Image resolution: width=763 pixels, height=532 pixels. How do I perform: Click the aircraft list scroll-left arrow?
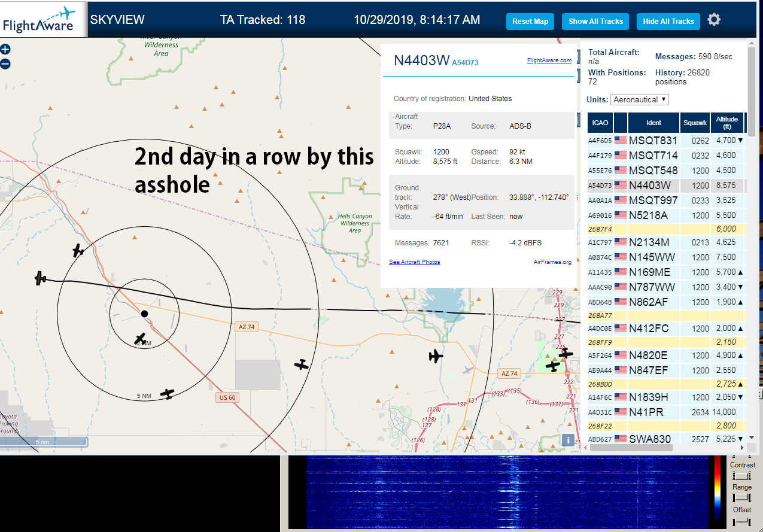585,447
